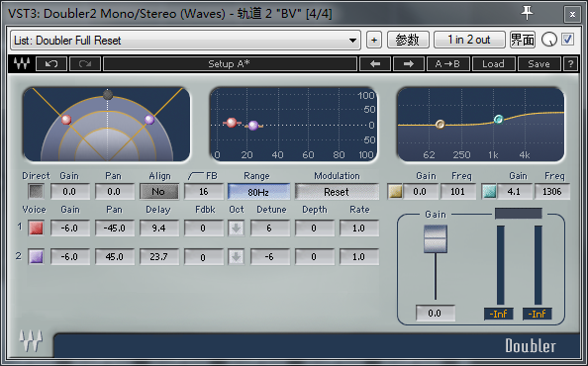Image resolution: width=588 pixels, height=366 pixels.
Task: Pin the plugin window on top
Action: tap(528, 13)
